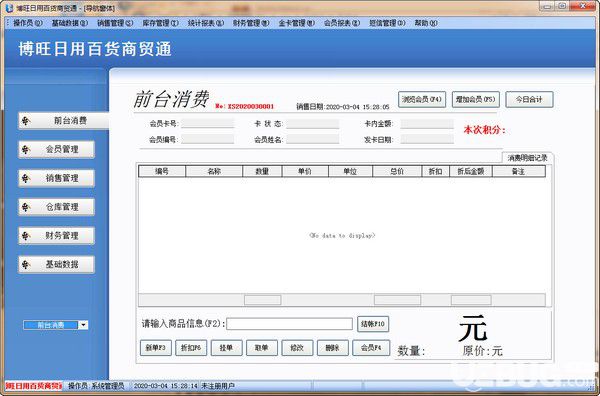Switch to 消费明细记录 tab

527,158
